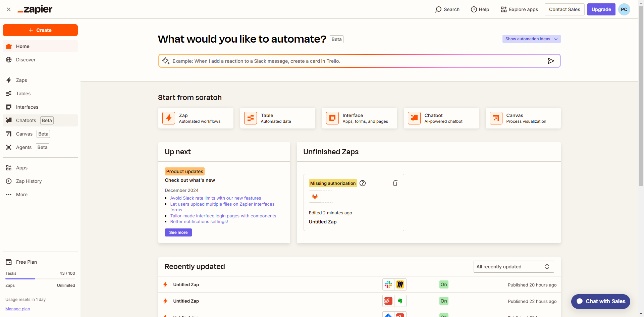Toggle the On status of the first Untitled Zap

443,284
